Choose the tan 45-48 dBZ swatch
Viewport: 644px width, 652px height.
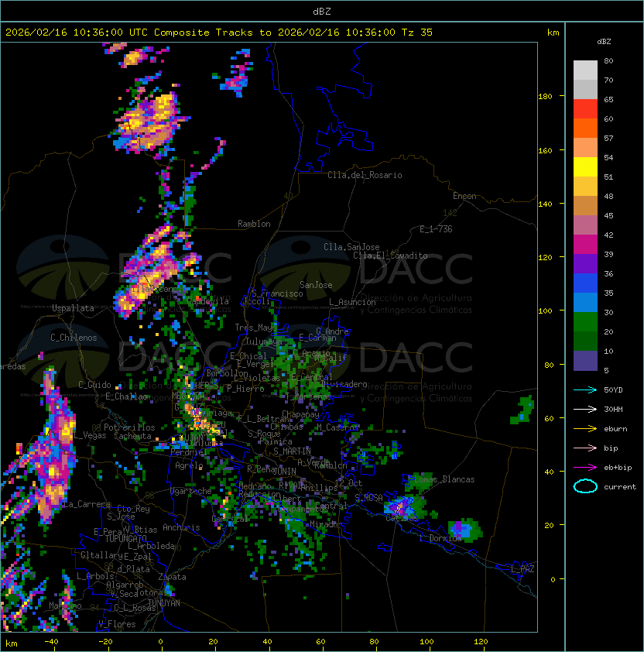coord(585,205)
